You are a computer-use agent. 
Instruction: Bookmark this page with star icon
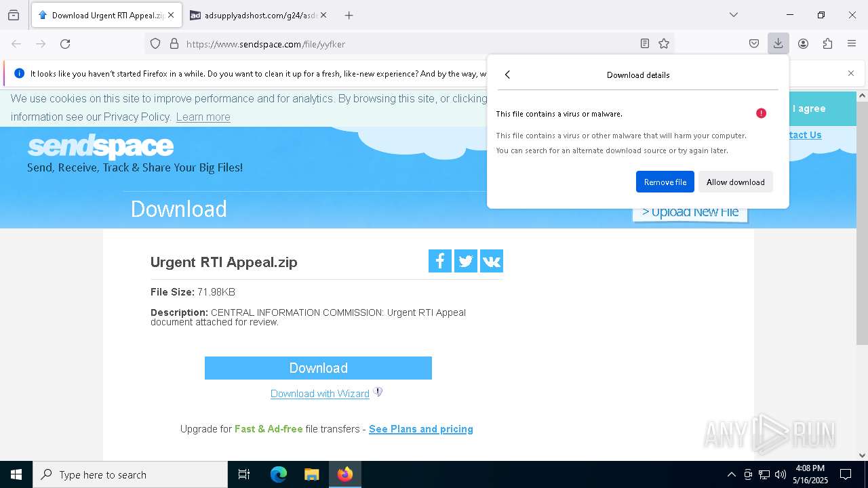(664, 44)
